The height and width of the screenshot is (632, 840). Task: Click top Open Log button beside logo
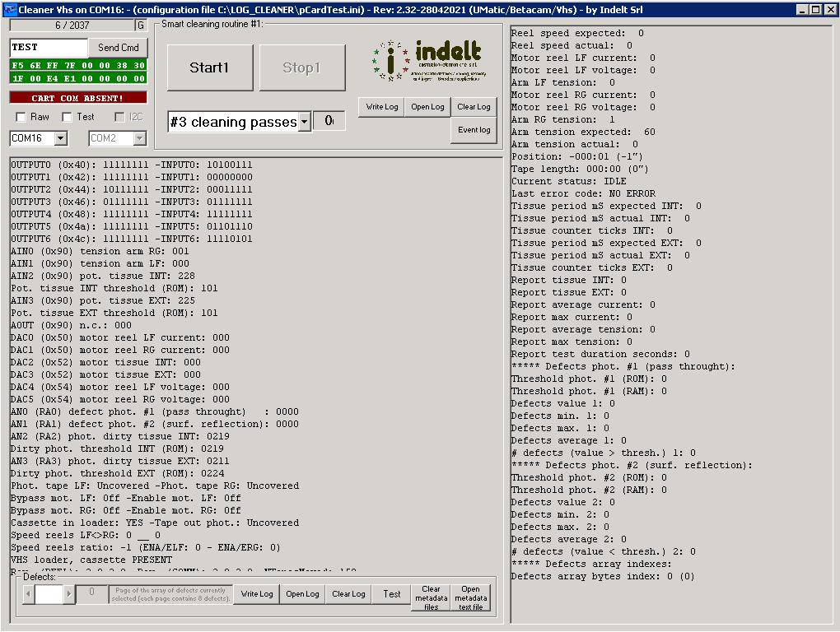427,107
